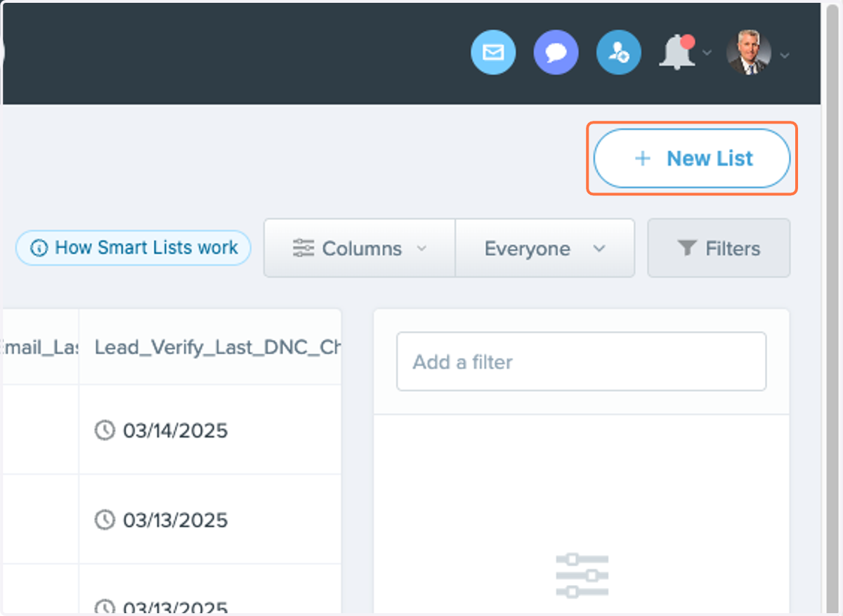Click the user profile photo
This screenshot has width=843, height=616.
[748, 52]
